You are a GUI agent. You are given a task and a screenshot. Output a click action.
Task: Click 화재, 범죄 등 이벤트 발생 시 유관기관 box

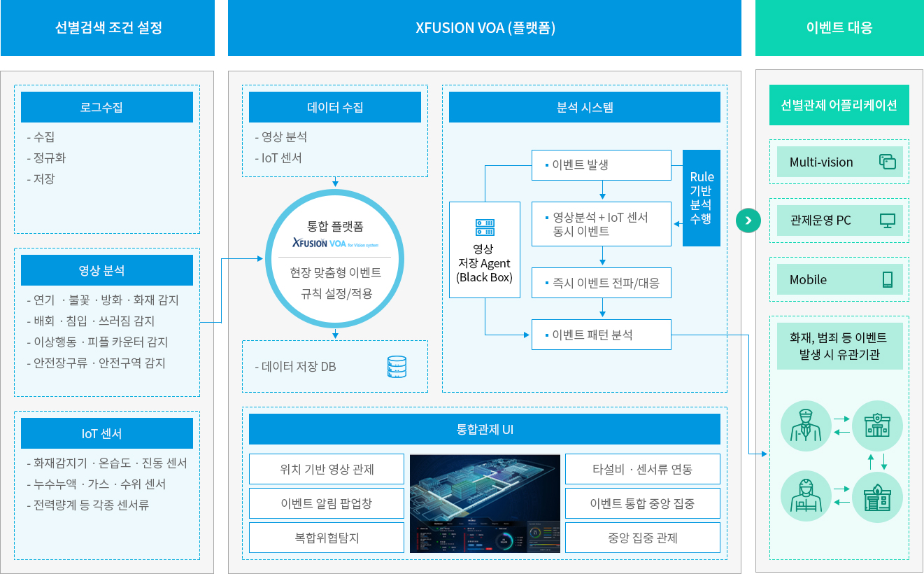click(x=839, y=346)
